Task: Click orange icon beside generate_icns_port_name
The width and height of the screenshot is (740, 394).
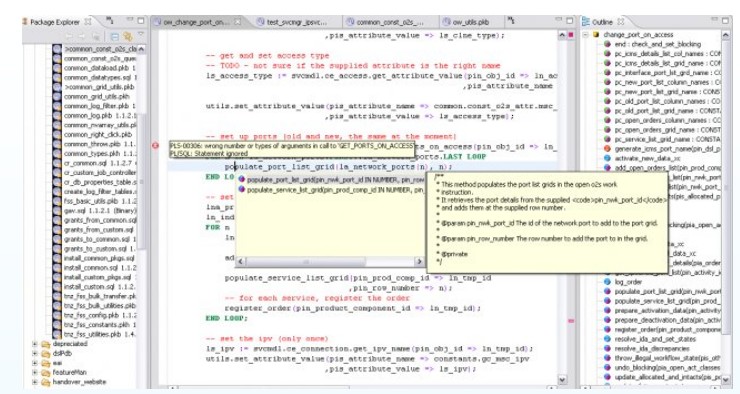Action: tap(607, 149)
